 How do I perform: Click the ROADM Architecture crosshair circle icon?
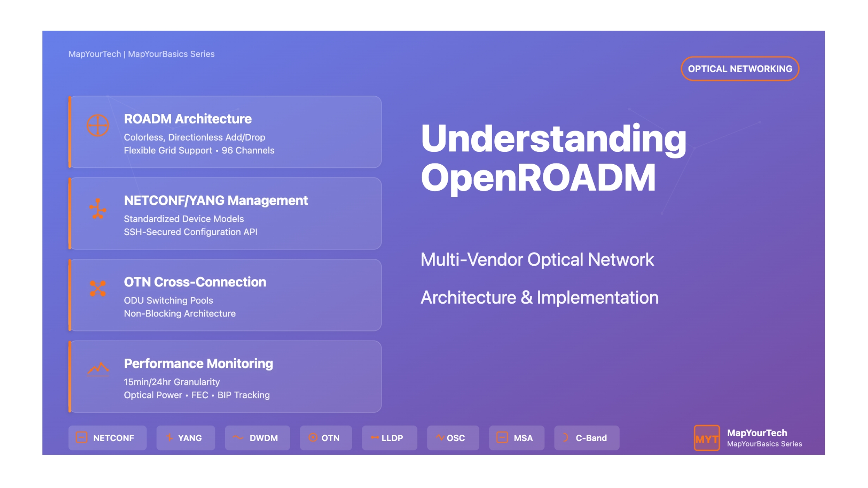98,125
